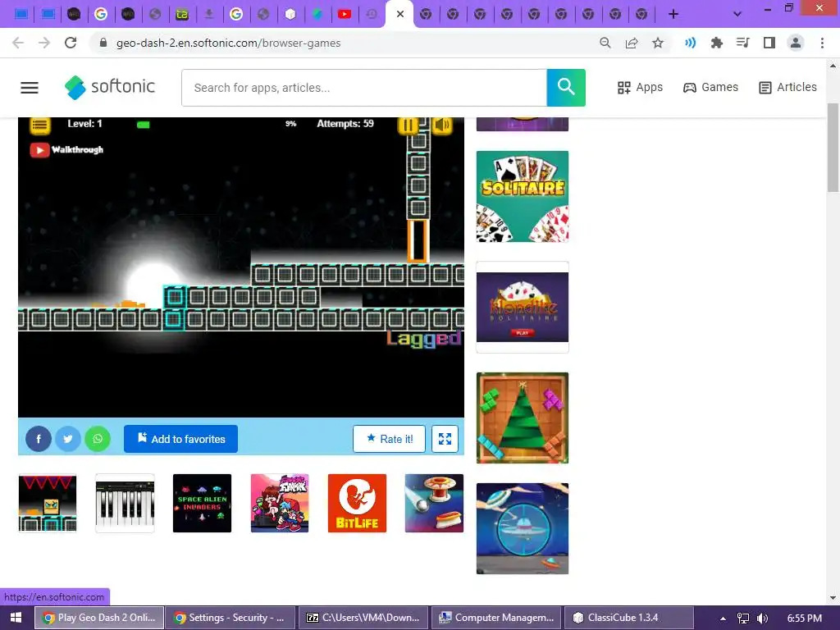The width and height of the screenshot is (840, 630).
Task: Share game on WhatsApp
Action: [98, 440]
